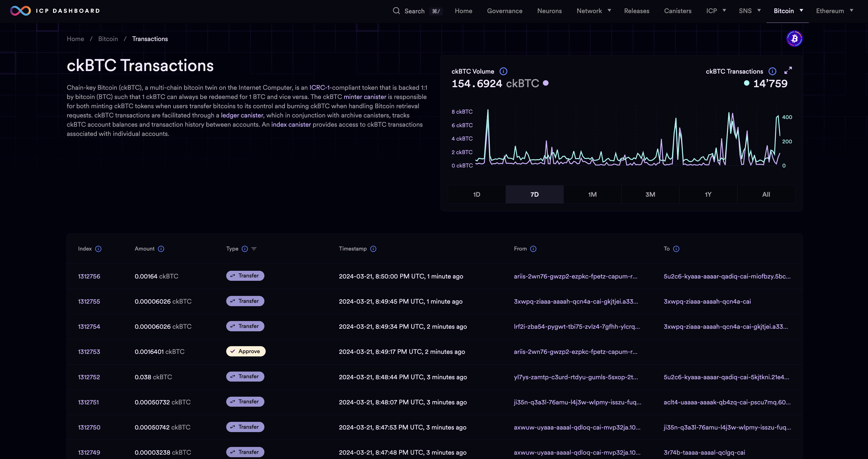
Task: Open transaction index 1312756
Action: tap(89, 276)
